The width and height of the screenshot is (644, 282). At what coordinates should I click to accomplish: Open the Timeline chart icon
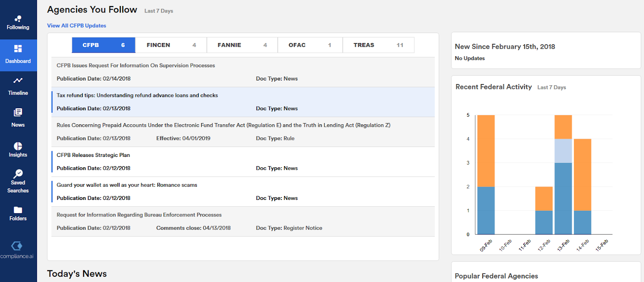(18, 80)
